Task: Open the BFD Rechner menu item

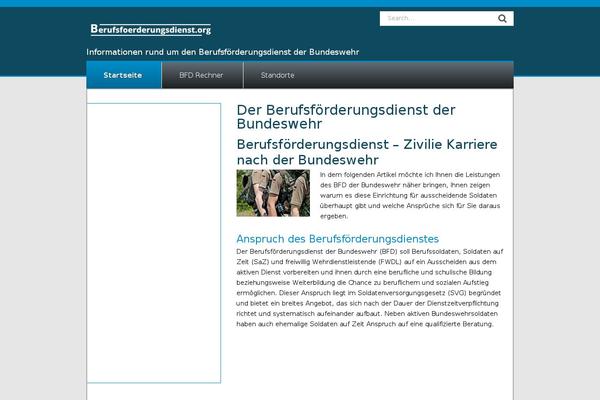Action: 202,75
